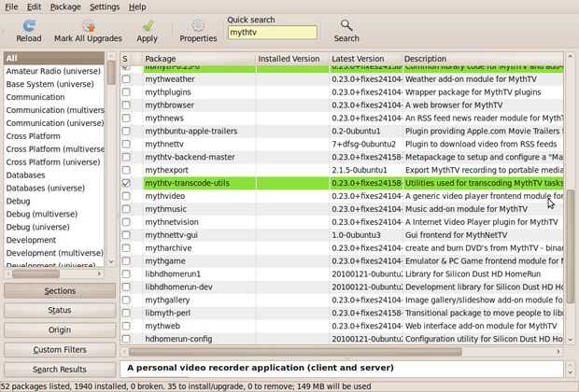Toggle the mythplugins package checkbox
Image resolution: width=579 pixels, height=392 pixels.
pos(126,91)
